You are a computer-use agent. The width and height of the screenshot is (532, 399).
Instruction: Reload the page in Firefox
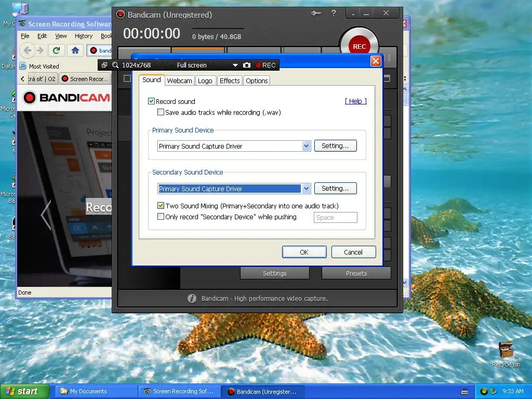tap(56, 50)
